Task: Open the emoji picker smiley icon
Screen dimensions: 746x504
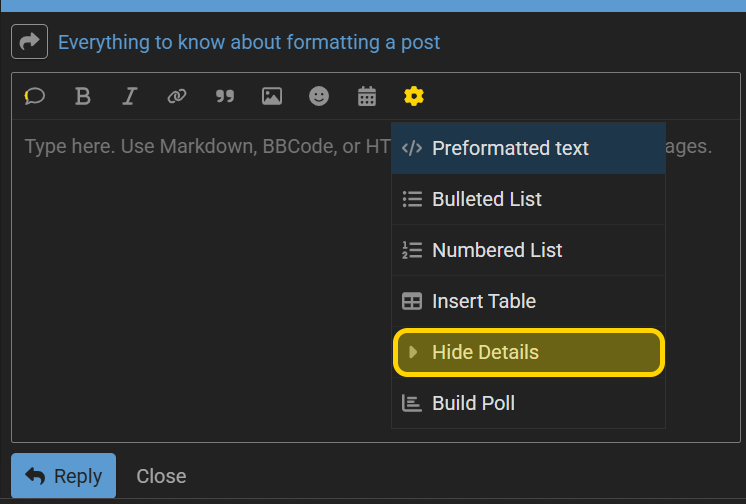Action: [x=319, y=96]
